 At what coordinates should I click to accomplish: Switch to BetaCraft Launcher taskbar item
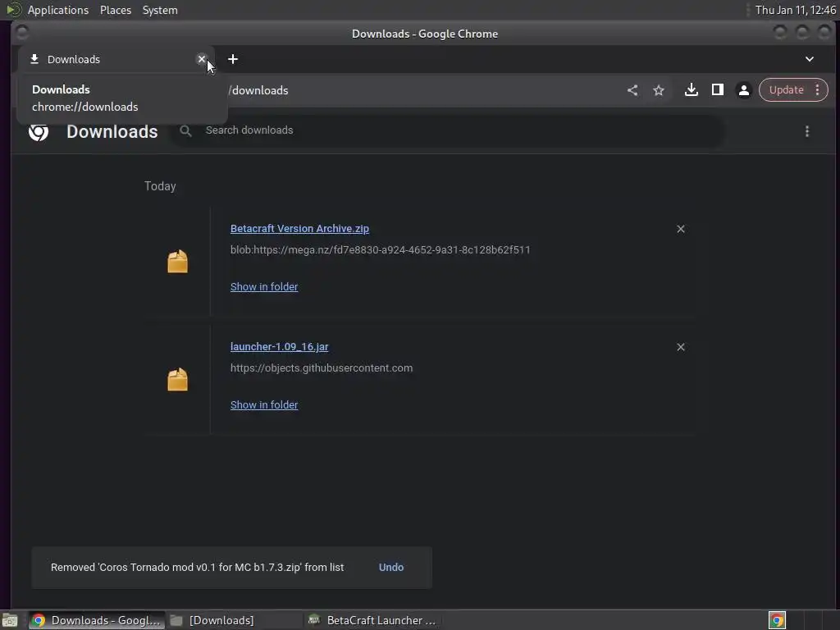[x=372, y=620]
